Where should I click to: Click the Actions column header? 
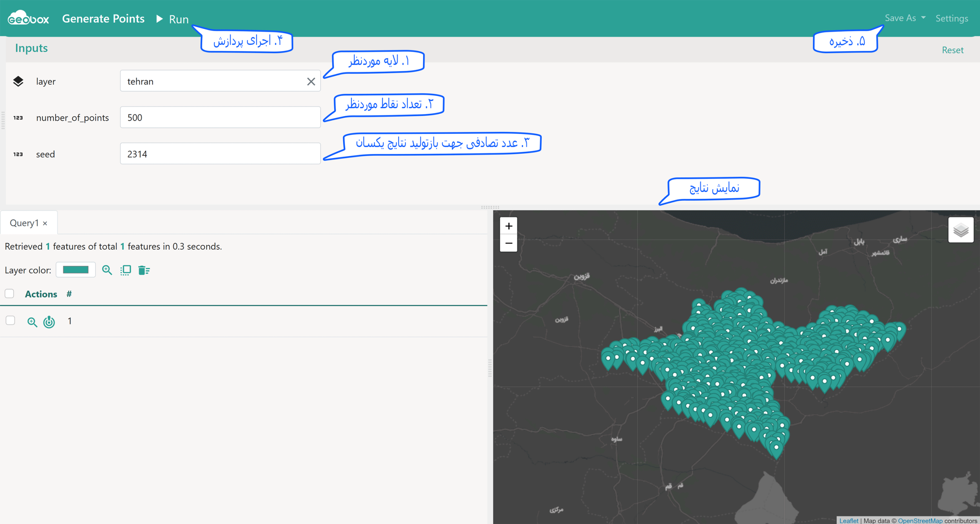tap(41, 294)
